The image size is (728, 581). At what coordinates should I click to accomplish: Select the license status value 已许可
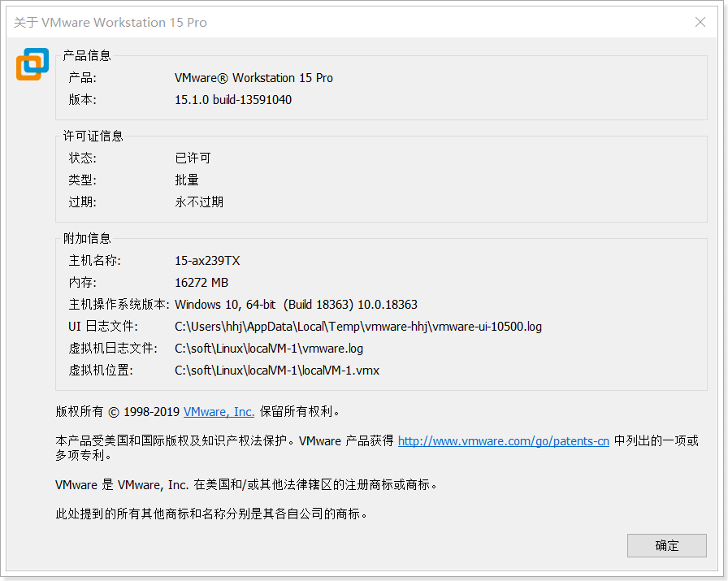pyautogui.click(x=193, y=158)
